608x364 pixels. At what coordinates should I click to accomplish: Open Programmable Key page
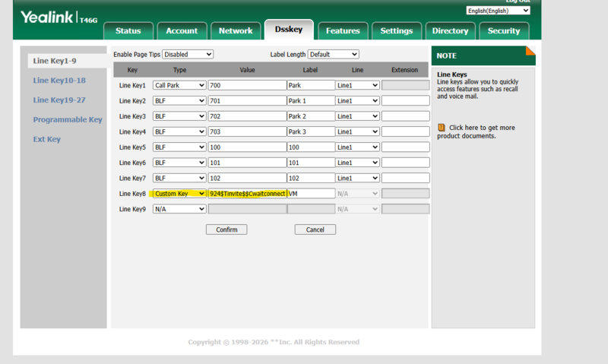(68, 119)
